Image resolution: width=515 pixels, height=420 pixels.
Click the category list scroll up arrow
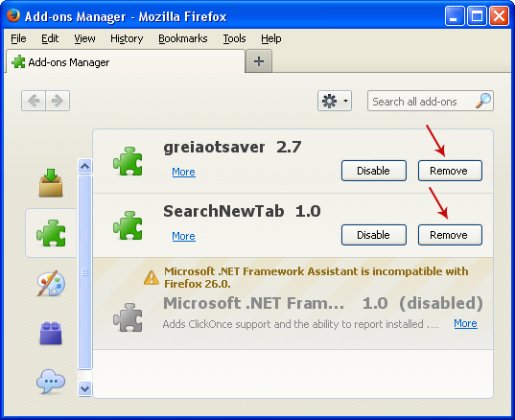click(84, 167)
